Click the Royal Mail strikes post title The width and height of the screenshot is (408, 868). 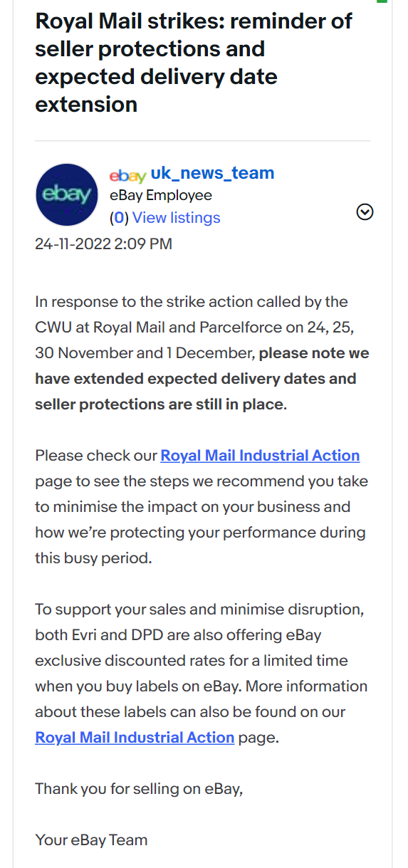click(194, 63)
